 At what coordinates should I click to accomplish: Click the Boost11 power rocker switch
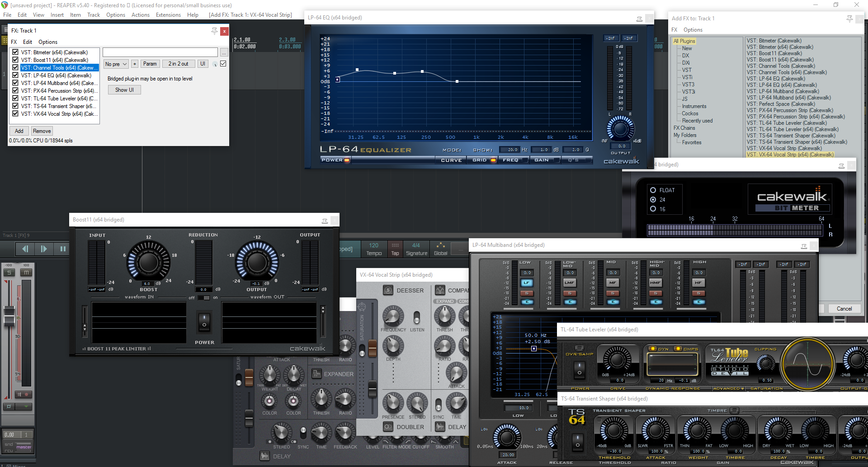(x=204, y=321)
